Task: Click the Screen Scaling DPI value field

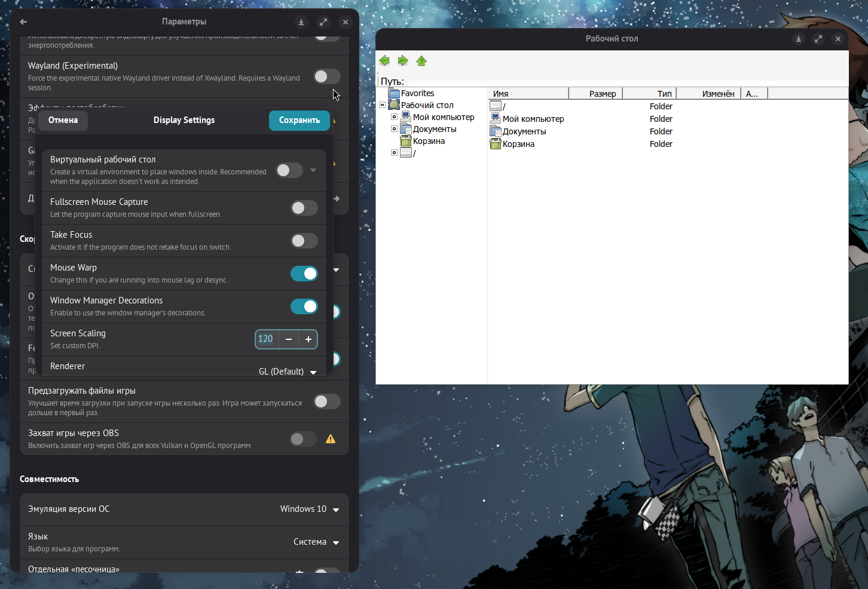Action: click(x=266, y=339)
